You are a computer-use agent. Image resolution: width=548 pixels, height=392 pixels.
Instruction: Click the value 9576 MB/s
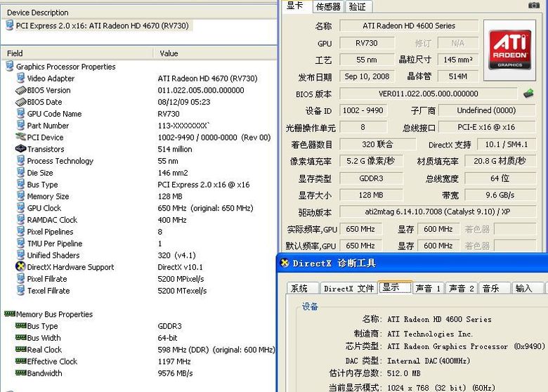(x=175, y=373)
